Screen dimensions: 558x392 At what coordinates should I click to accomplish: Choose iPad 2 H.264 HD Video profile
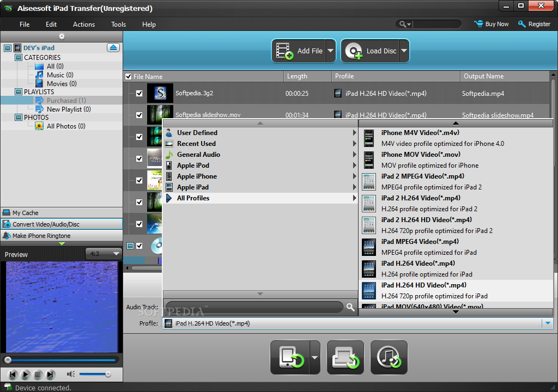tap(457, 225)
